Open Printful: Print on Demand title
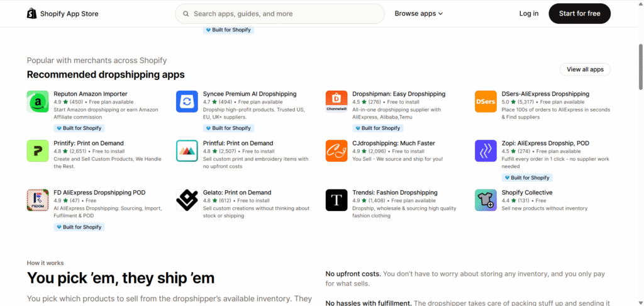 click(238, 143)
